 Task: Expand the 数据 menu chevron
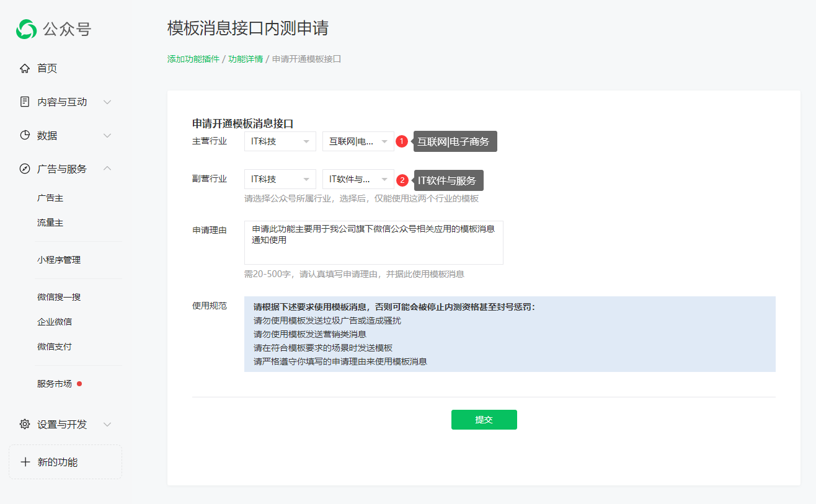[x=107, y=136]
